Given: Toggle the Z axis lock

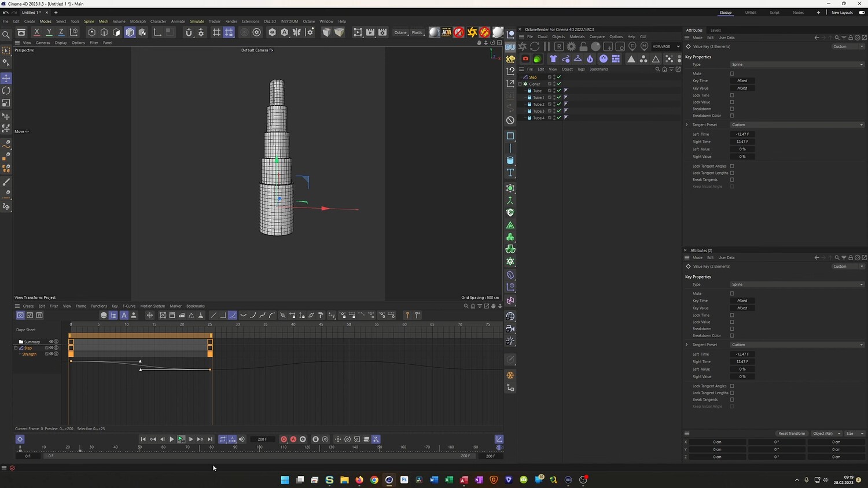Looking at the screenshot, I should 61,32.
